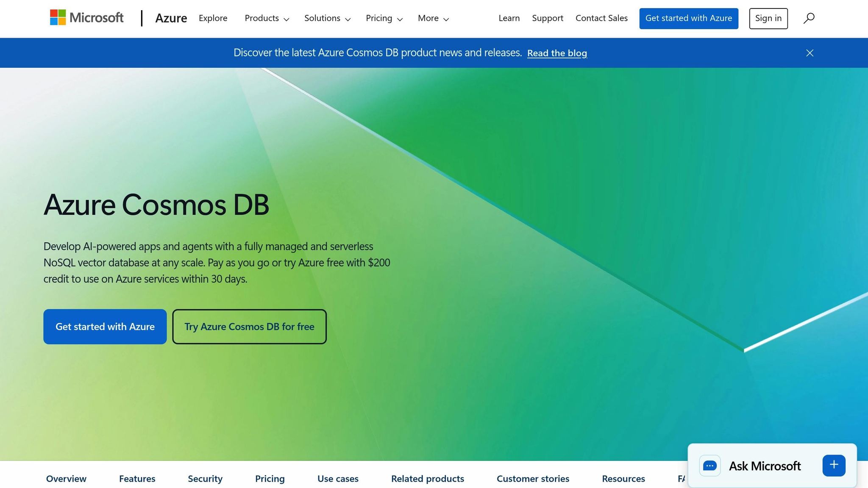The height and width of the screenshot is (488, 868).
Task: Switch to the Related products tab
Action: click(x=428, y=478)
